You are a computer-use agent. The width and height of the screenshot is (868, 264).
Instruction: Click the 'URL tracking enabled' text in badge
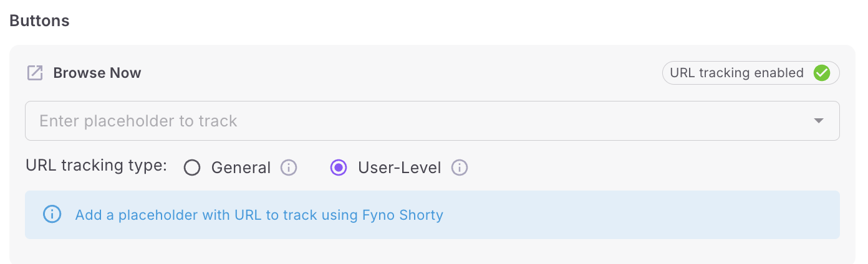point(736,73)
